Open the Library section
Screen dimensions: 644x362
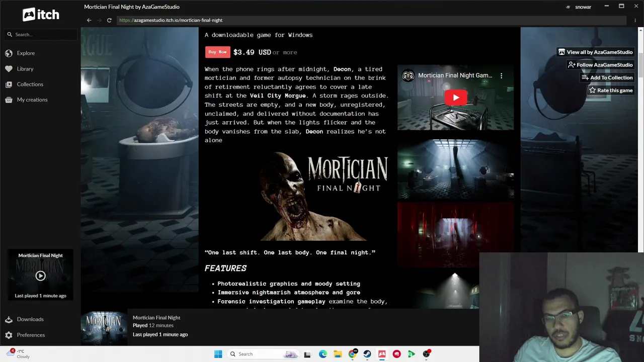pos(25,69)
